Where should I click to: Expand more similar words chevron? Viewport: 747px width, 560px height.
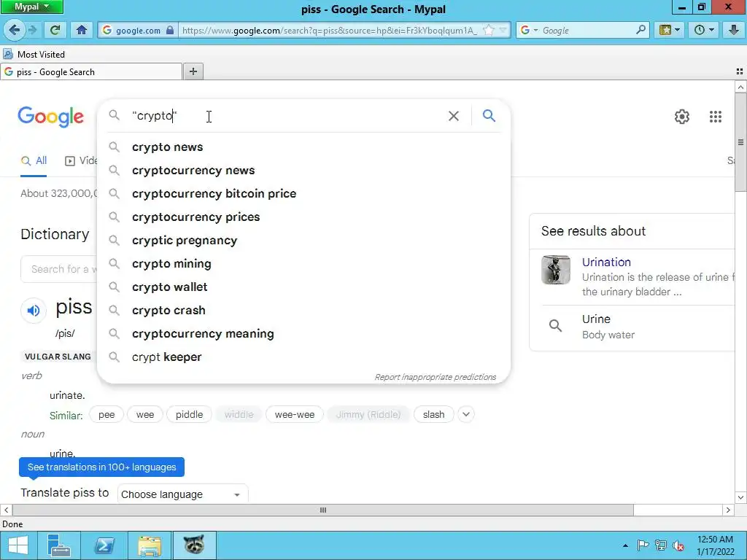click(466, 414)
